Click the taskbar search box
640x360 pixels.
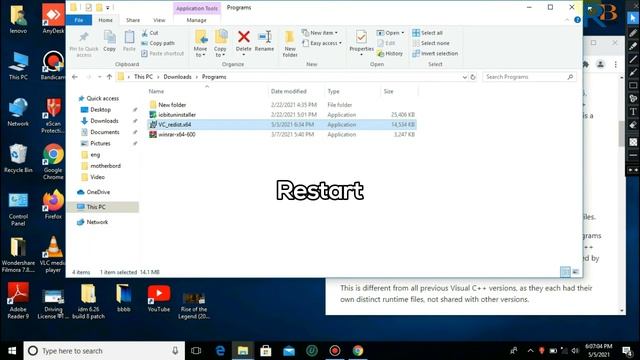(x=104, y=351)
